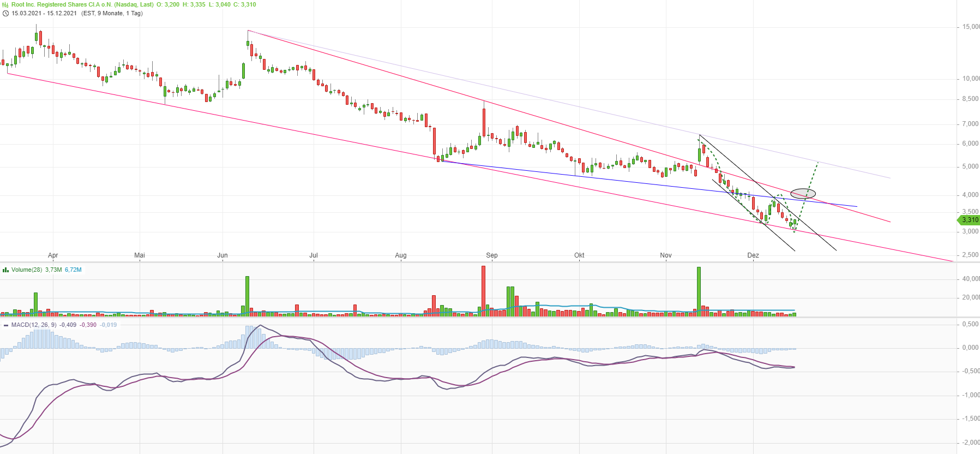This screenshot has height=454, width=980.
Task: Click the volume value 3,73M
Action: click(x=53, y=270)
